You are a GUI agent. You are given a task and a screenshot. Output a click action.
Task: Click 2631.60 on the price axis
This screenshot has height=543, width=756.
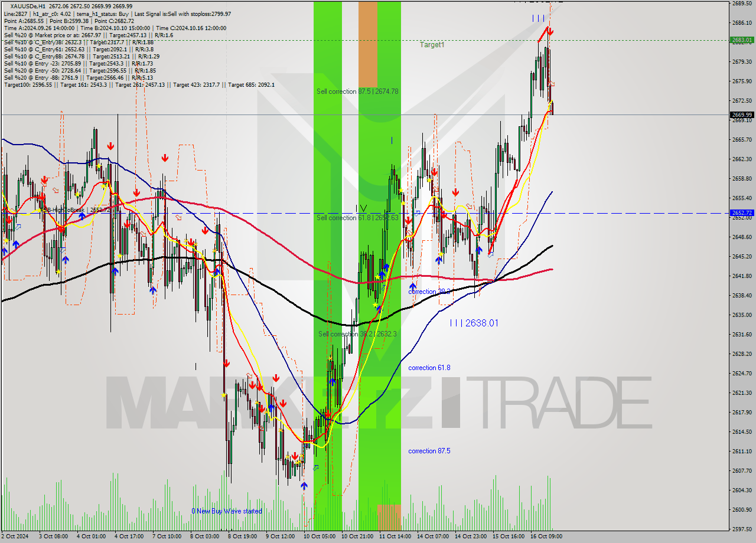click(x=742, y=334)
